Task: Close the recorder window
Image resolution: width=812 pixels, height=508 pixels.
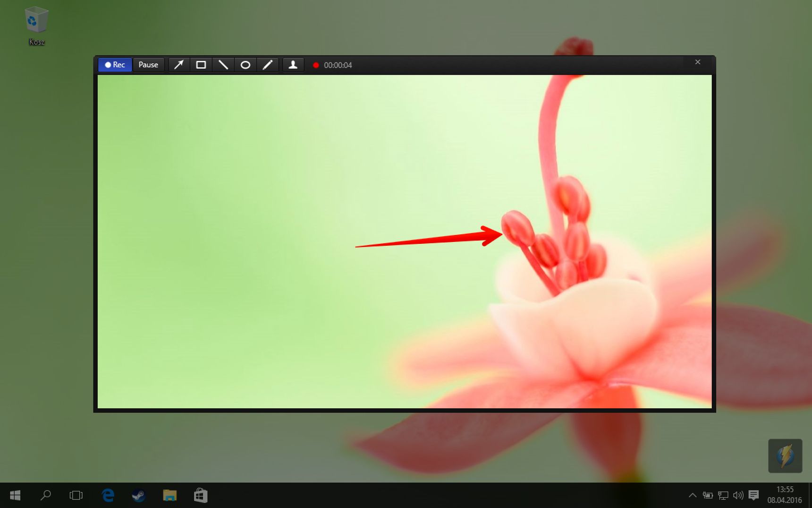Action: [697, 62]
